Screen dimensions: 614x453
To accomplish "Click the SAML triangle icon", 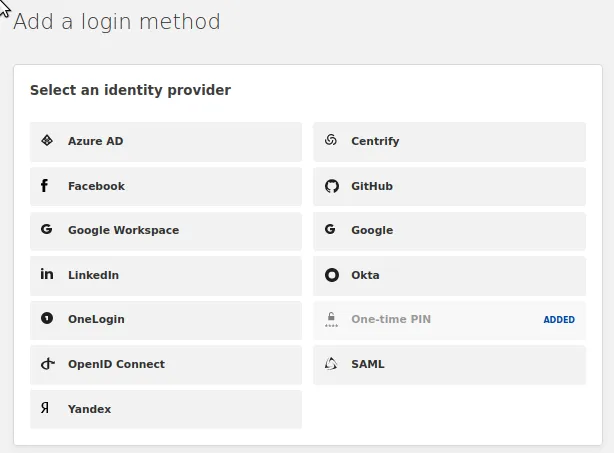I will [x=331, y=364].
